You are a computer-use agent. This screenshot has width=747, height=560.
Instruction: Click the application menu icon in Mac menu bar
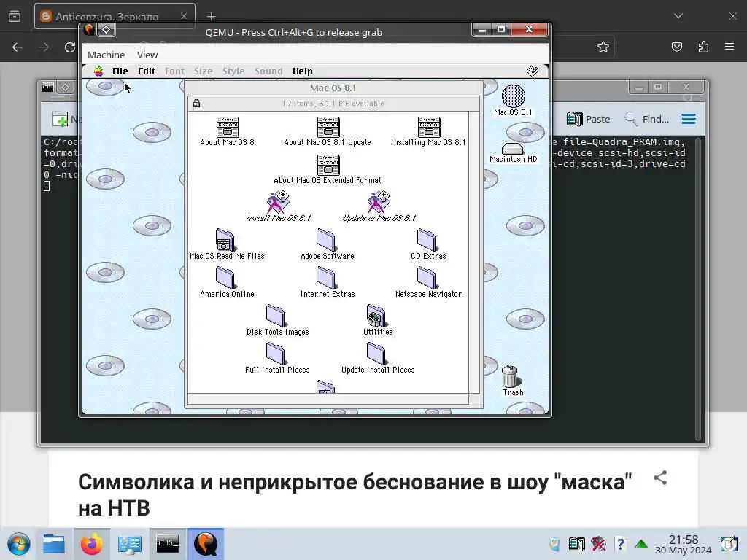point(532,71)
